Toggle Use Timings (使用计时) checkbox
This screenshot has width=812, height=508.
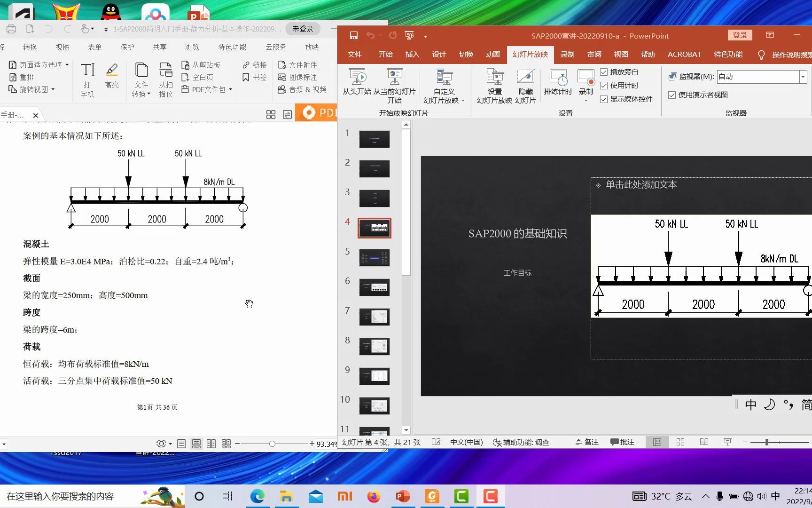[x=604, y=86]
